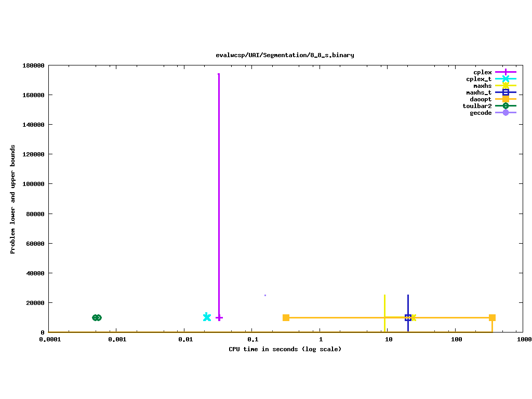
Task: Click the daoopt legend label text
Action: click(480, 99)
